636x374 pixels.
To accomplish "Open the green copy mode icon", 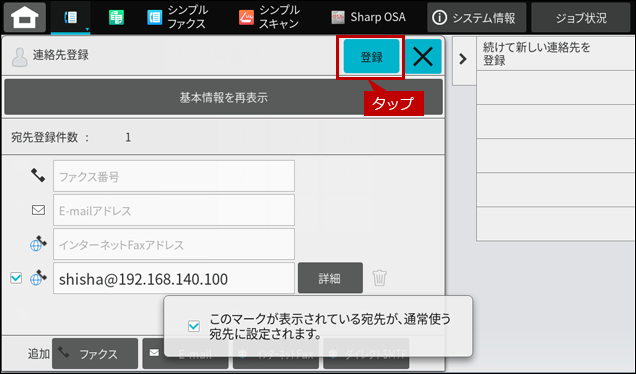I will (x=116, y=17).
